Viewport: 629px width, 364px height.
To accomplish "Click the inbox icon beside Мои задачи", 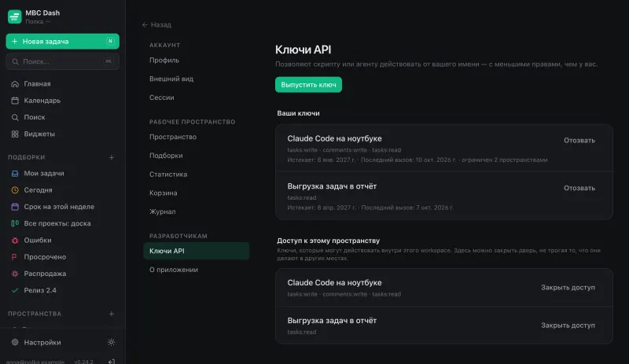I will [15, 174].
